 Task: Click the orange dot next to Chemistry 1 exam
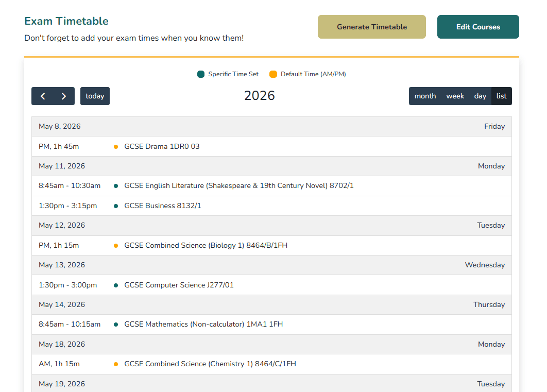116,364
